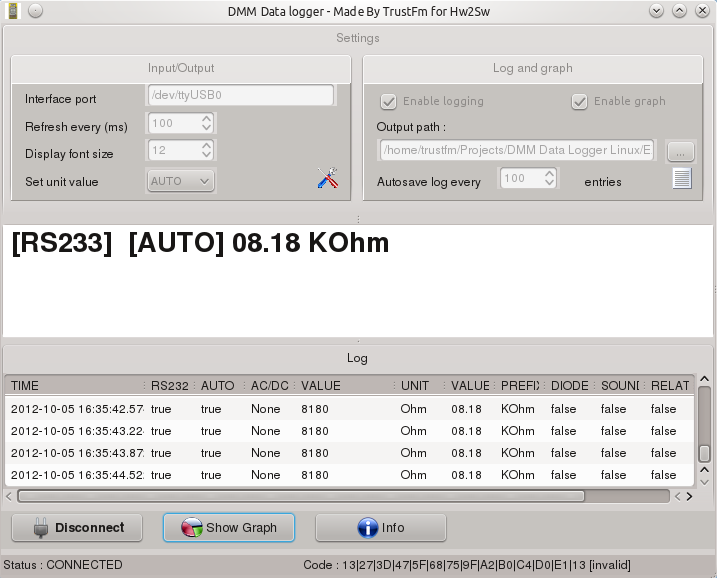Select log row 2012-10-05 16:35:44.52
717x578 pixels.
click(x=350, y=475)
